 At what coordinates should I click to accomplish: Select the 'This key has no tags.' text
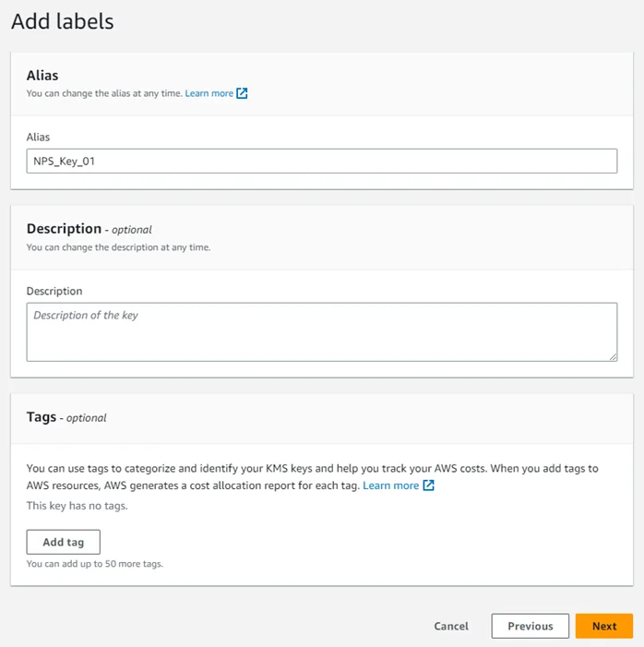(78, 506)
